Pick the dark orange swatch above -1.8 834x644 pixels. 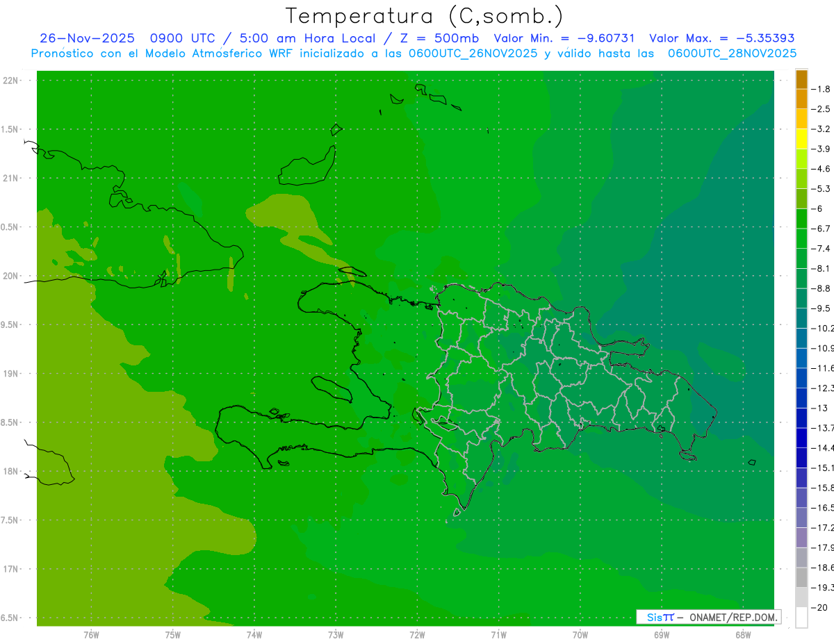tap(801, 79)
